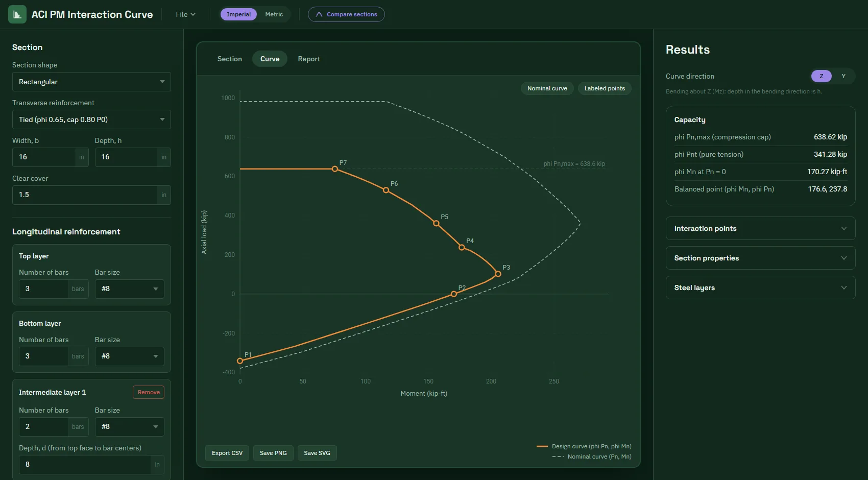Click Top layer Number of bars field

pyautogui.click(x=43, y=289)
